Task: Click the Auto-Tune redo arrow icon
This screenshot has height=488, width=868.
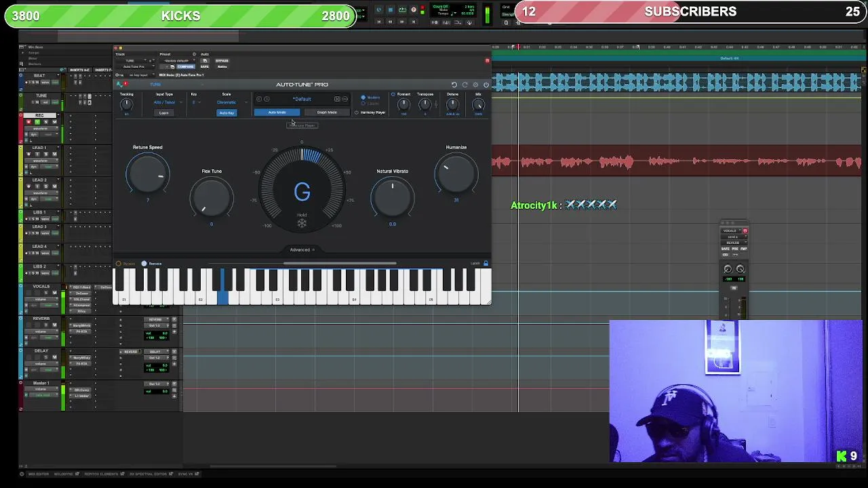Action: (465, 85)
